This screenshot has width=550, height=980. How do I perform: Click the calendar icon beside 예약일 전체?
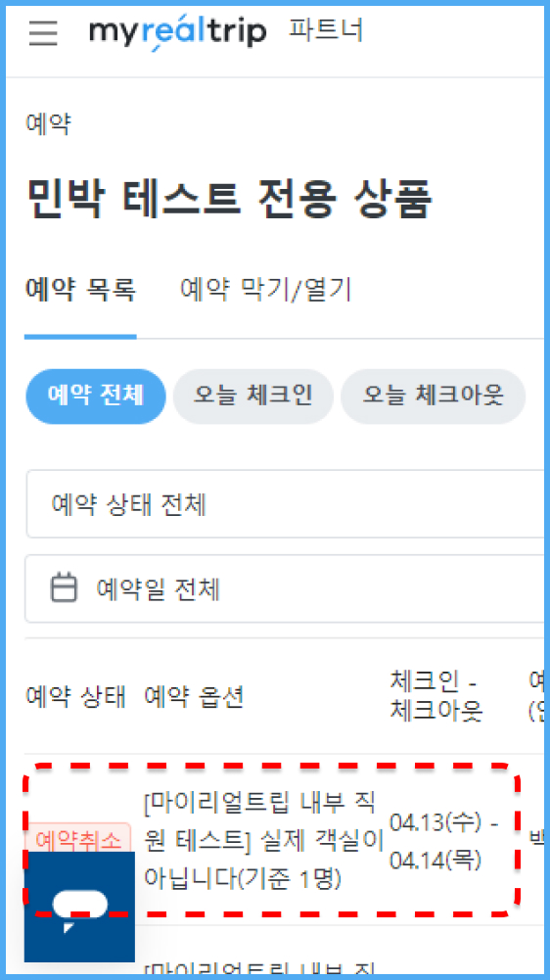[64, 588]
